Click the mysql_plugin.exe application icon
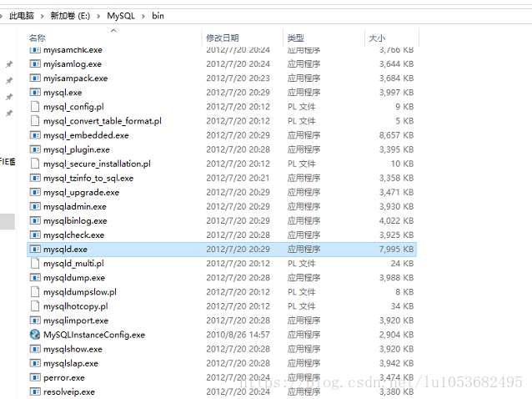The image size is (532, 399). (35, 149)
